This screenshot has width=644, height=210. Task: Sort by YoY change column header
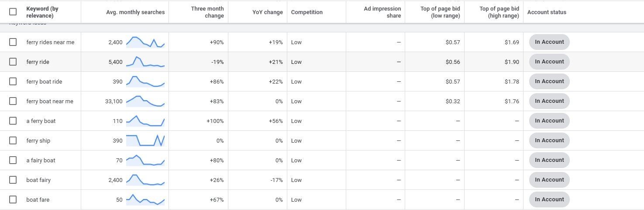pyautogui.click(x=268, y=12)
